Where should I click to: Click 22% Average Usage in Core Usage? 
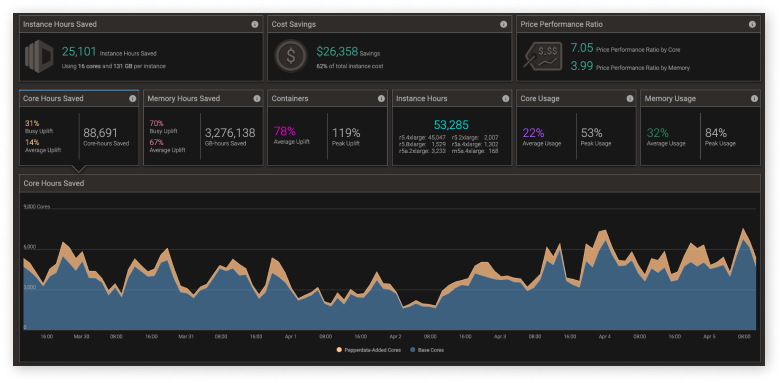[x=534, y=133]
